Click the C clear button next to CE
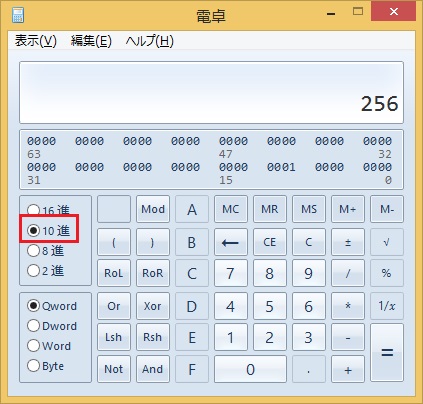Viewport: 423px width, 404px height. point(309,242)
